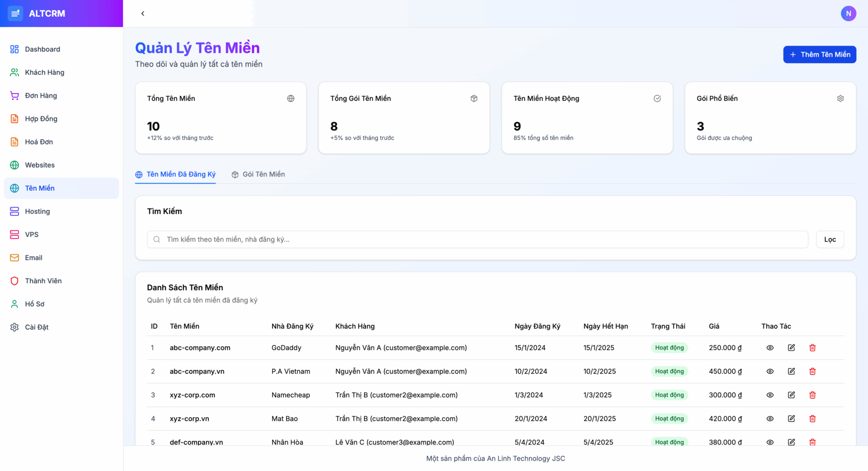Open the Websites globe icon
Image resolution: width=868 pixels, height=471 pixels.
coord(14,165)
